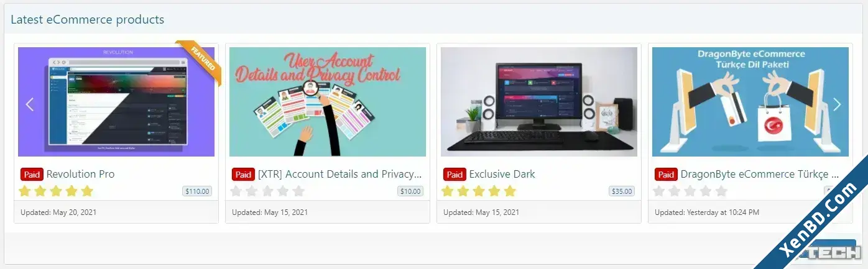The width and height of the screenshot is (868, 269).
Task: Click the next carousel arrow
Action: [837, 104]
